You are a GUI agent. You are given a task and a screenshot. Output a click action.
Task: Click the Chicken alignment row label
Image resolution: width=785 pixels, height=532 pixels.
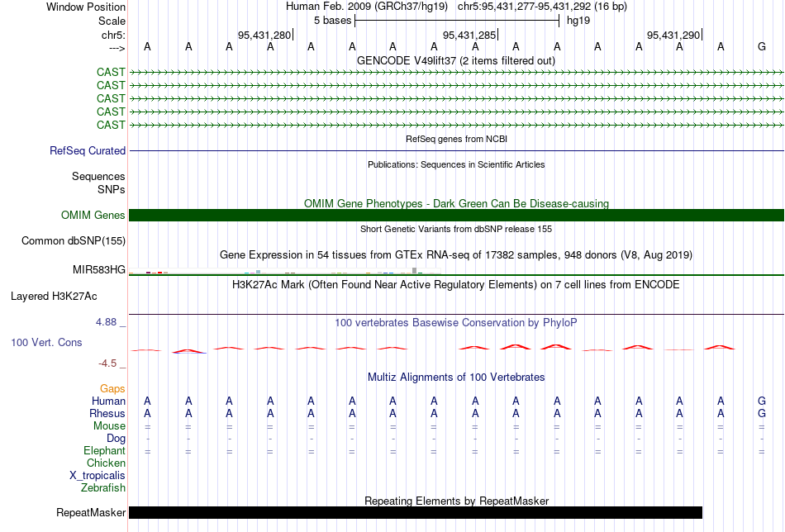pos(106,463)
